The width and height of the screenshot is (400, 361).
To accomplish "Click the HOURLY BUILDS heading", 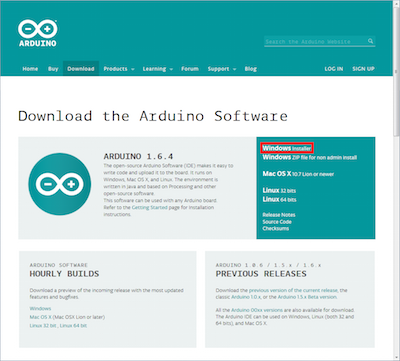I will pyautogui.click(x=64, y=274).
